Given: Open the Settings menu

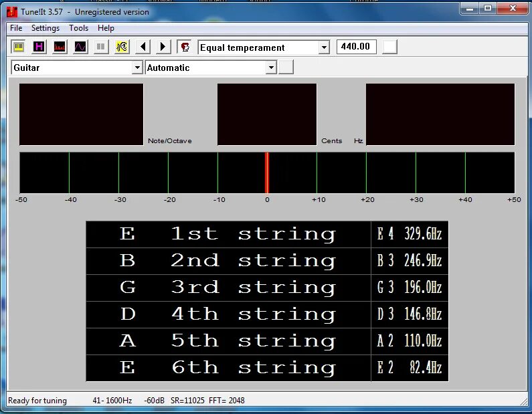Looking at the screenshot, I should 46,28.
